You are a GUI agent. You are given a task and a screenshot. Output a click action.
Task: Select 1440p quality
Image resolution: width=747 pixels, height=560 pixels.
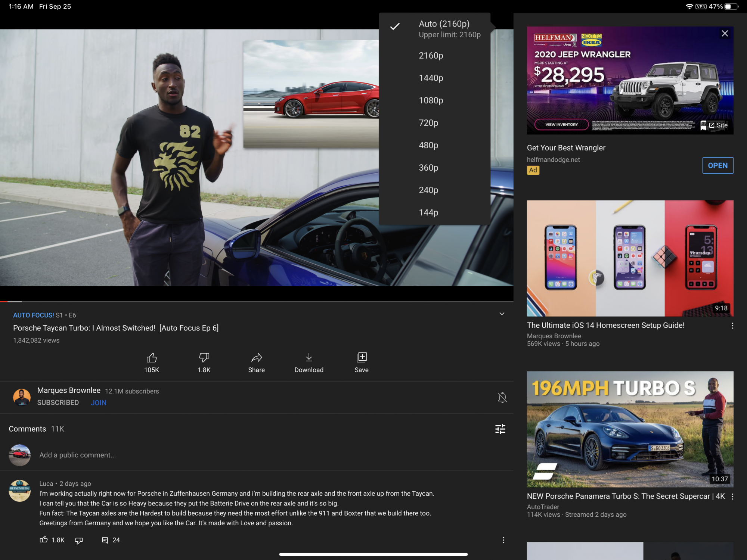[x=435, y=78]
